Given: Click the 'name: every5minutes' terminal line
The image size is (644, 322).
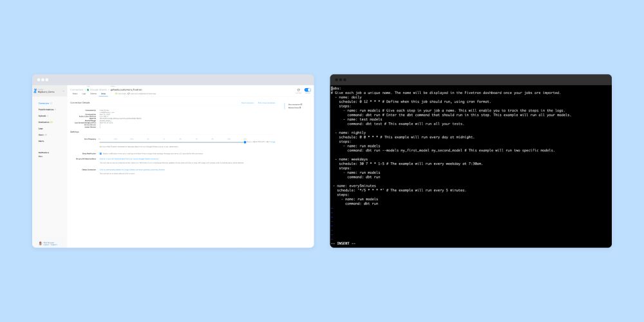Looking at the screenshot, I should [x=354, y=185].
